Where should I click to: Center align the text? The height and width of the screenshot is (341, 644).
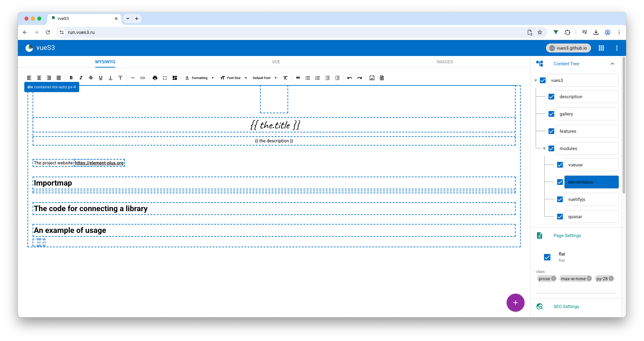coord(39,78)
